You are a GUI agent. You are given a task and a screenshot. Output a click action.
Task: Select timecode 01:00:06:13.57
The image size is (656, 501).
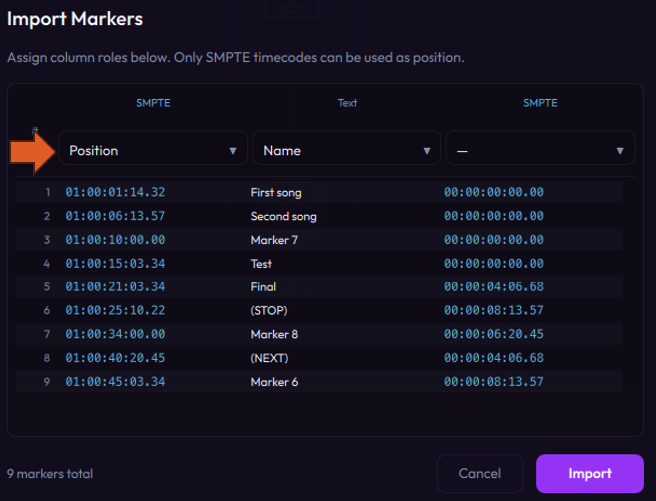pyautogui.click(x=115, y=216)
